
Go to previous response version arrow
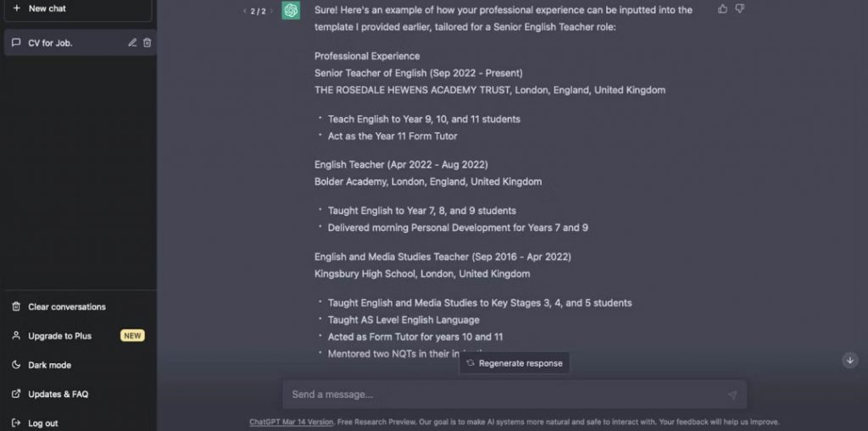pyautogui.click(x=244, y=11)
